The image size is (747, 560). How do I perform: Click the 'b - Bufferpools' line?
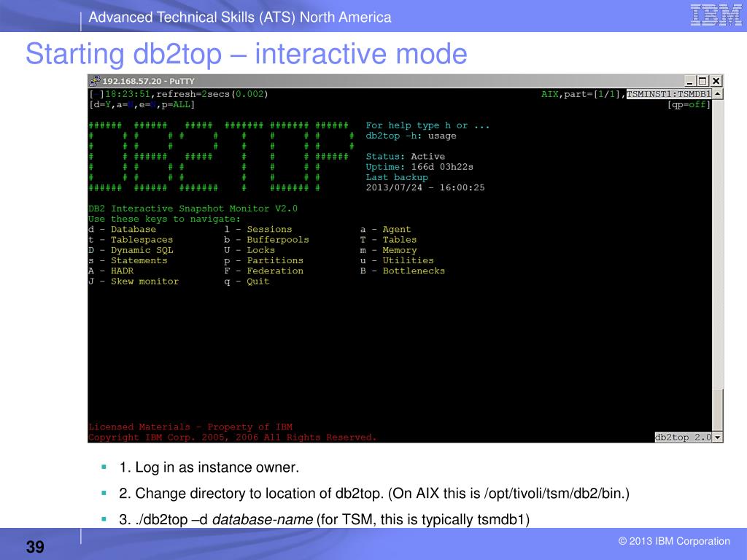click(266, 239)
